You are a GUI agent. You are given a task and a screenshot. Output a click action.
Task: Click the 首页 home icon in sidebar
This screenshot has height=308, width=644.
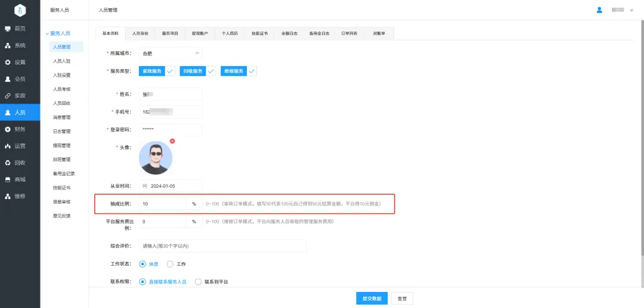[8, 29]
